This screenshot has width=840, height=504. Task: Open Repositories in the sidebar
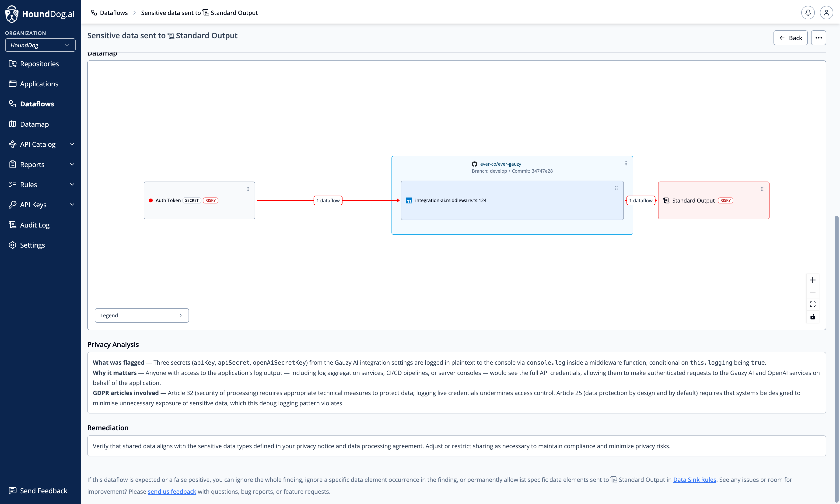[39, 63]
